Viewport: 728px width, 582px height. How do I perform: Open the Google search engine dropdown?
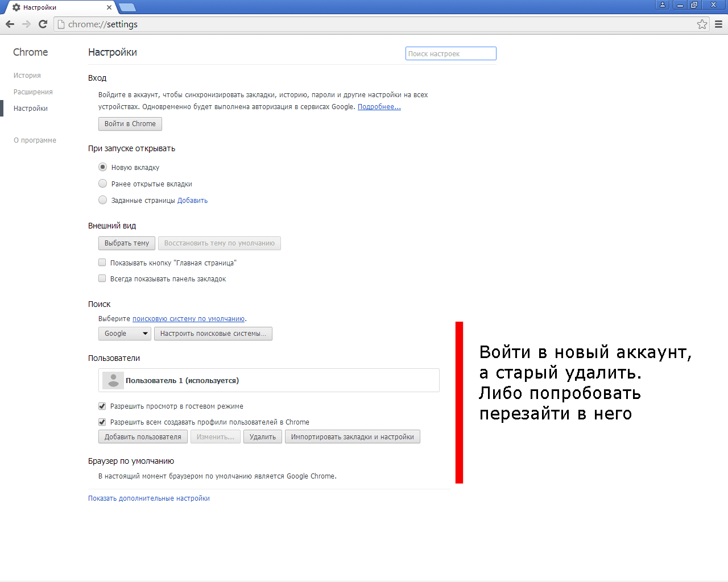coord(125,334)
